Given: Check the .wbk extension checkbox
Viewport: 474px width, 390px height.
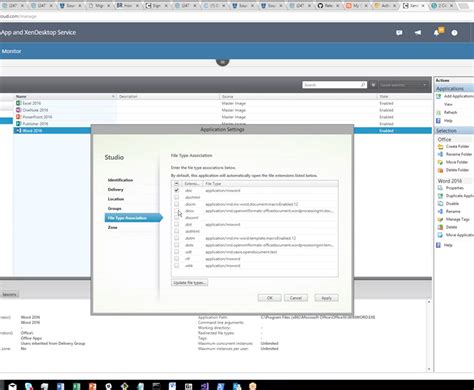Looking at the screenshot, I should 176,266.
